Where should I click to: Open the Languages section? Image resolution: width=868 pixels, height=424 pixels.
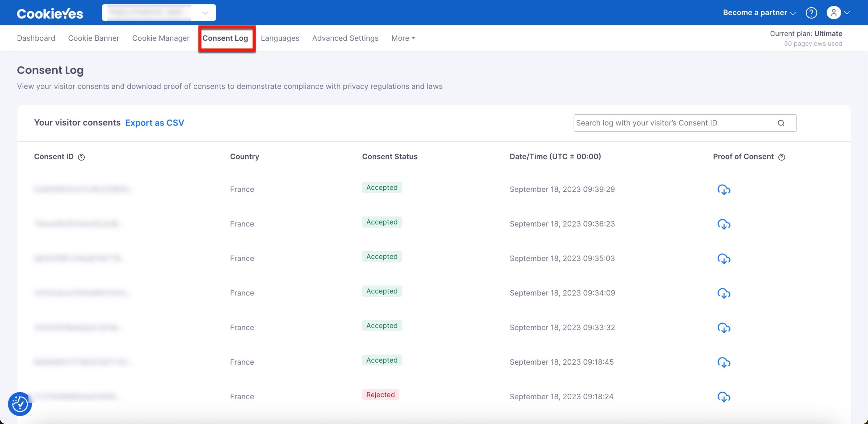(x=280, y=38)
